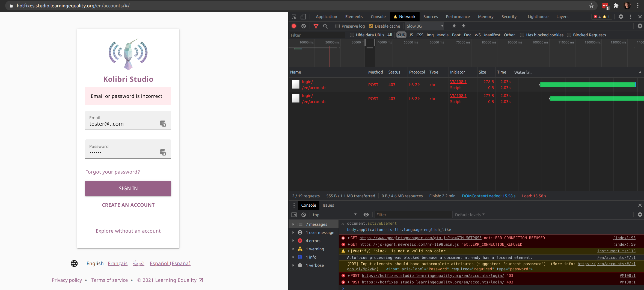Switch to Elements tab
The width and height of the screenshot is (644, 290).
tap(354, 17)
